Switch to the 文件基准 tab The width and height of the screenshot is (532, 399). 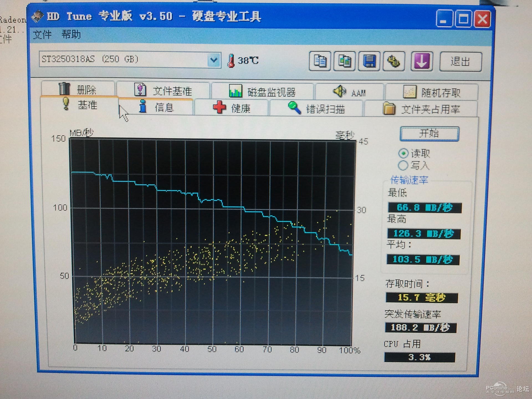163,90
